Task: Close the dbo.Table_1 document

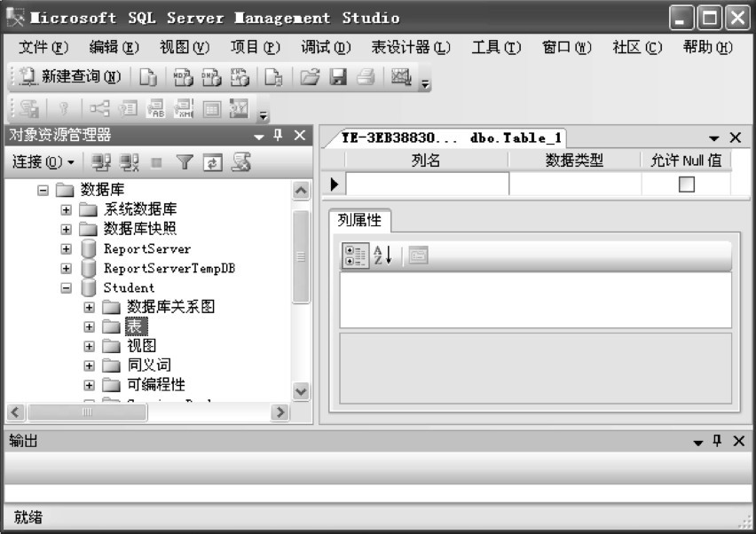Action: [736, 137]
